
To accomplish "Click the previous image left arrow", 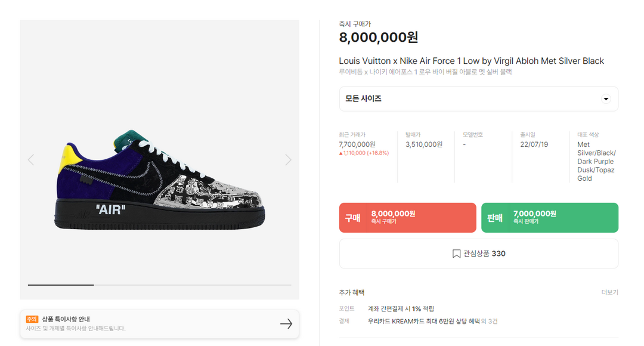I will coord(31,160).
